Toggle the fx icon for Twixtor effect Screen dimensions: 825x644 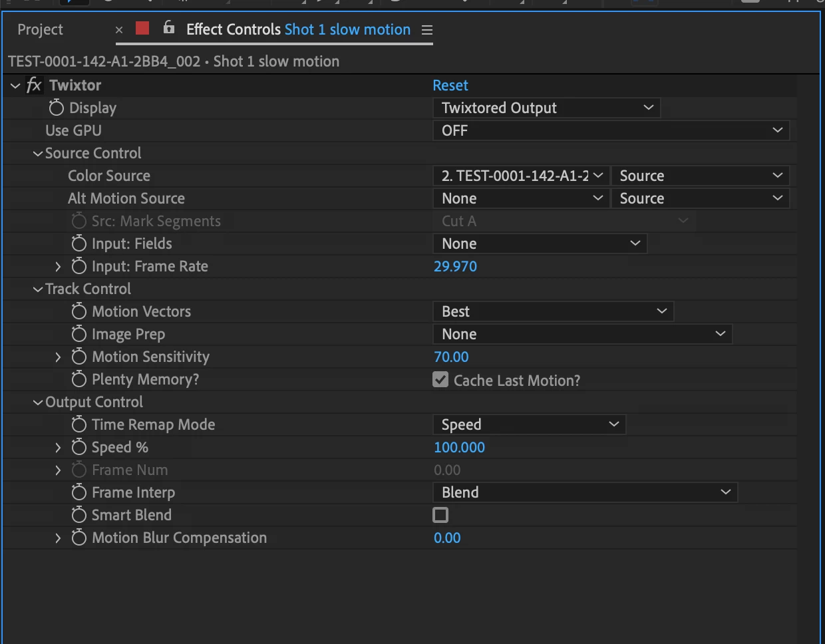click(34, 85)
